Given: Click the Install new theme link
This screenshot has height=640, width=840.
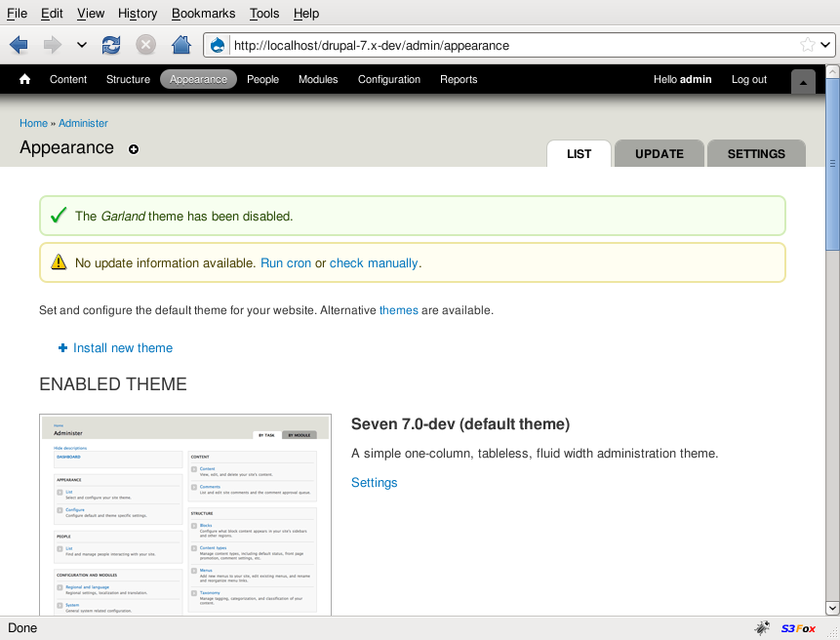Looking at the screenshot, I should [x=123, y=348].
